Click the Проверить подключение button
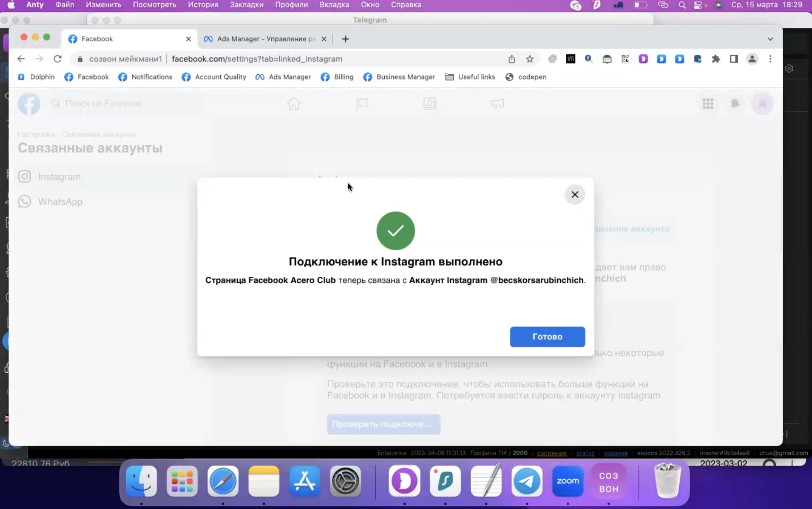812x509 pixels. 383,424
